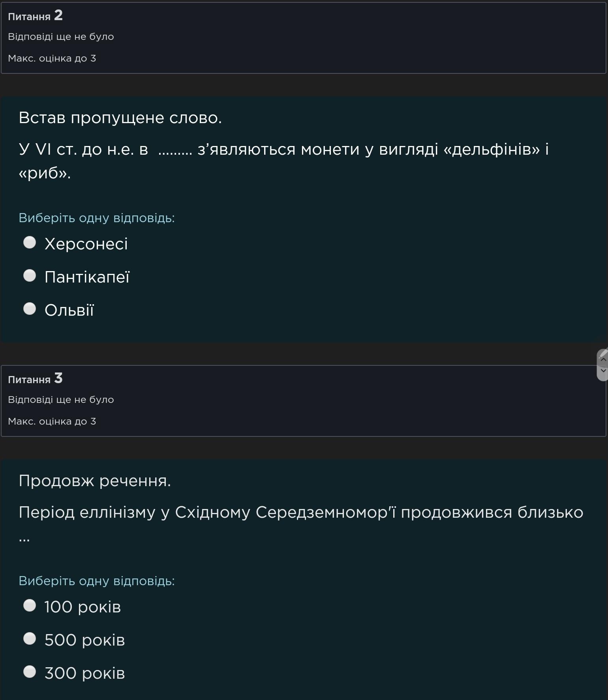Choose the Ольвії radio option

pos(30,309)
